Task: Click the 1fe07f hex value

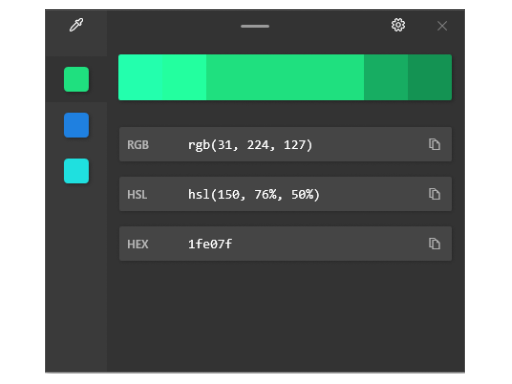Action: (x=210, y=244)
